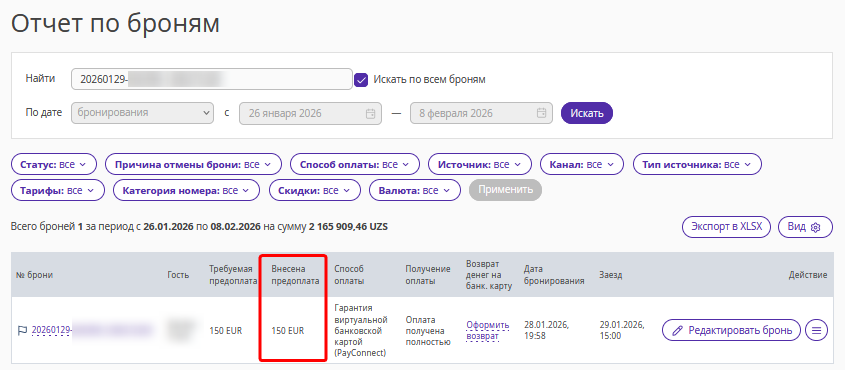Image resolution: width=845 pixels, height=370 pixels.
Task: Click the total sum 2 165 909,46 UZS
Action: [348, 227]
